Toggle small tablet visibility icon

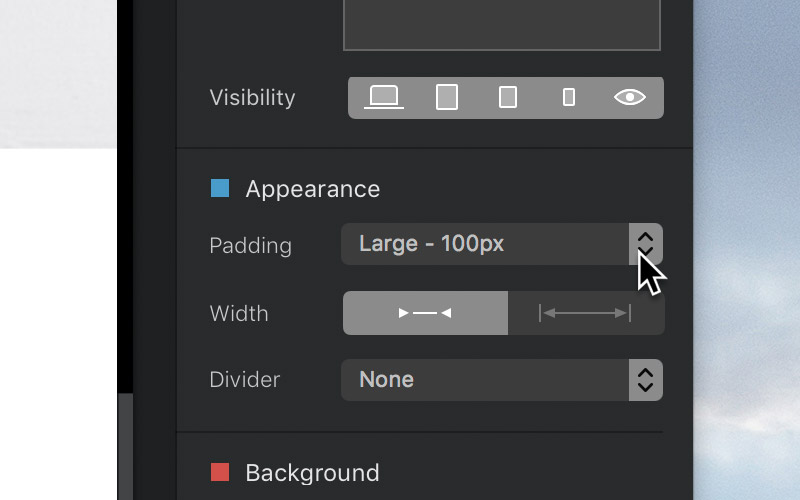tap(508, 97)
